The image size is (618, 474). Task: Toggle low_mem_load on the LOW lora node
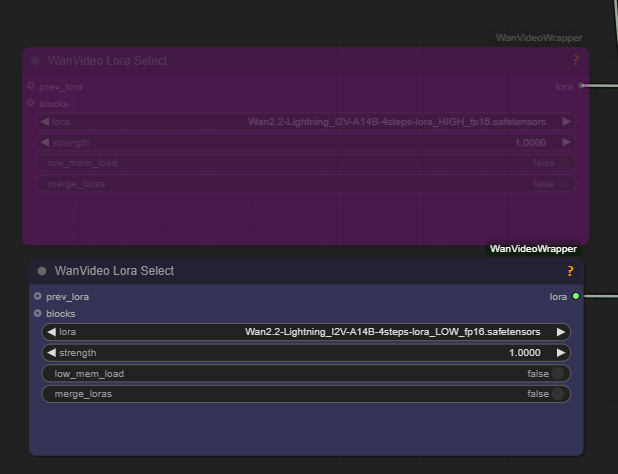[x=306, y=374]
